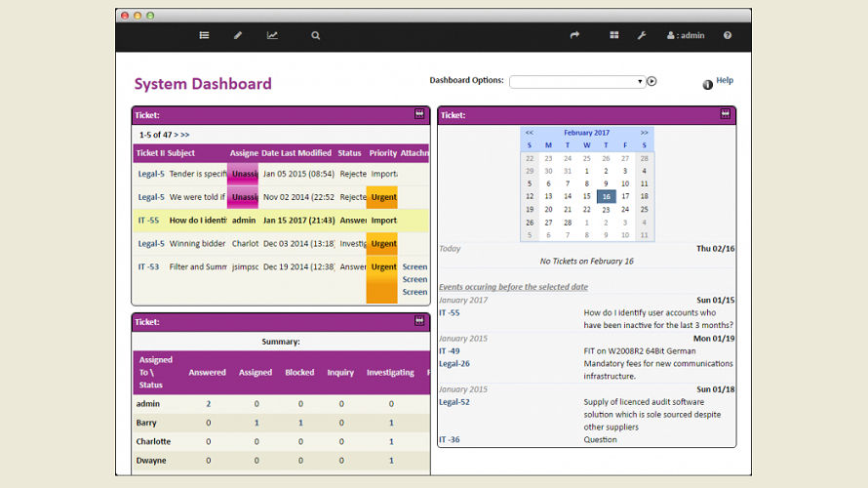
Task: Open the grid dashboard icon in toolbar
Action: pyautogui.click(x=613, y=35)
